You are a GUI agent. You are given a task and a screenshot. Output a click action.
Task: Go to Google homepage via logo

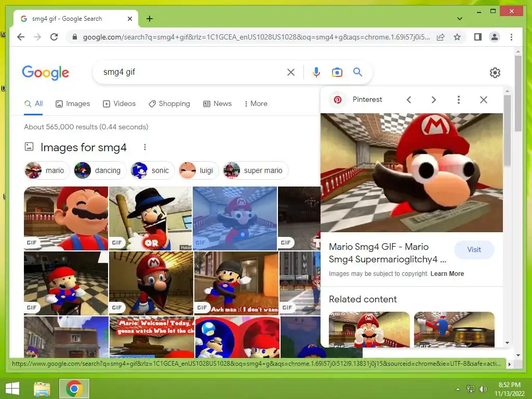pyautogui.click(x=46, y=73)
